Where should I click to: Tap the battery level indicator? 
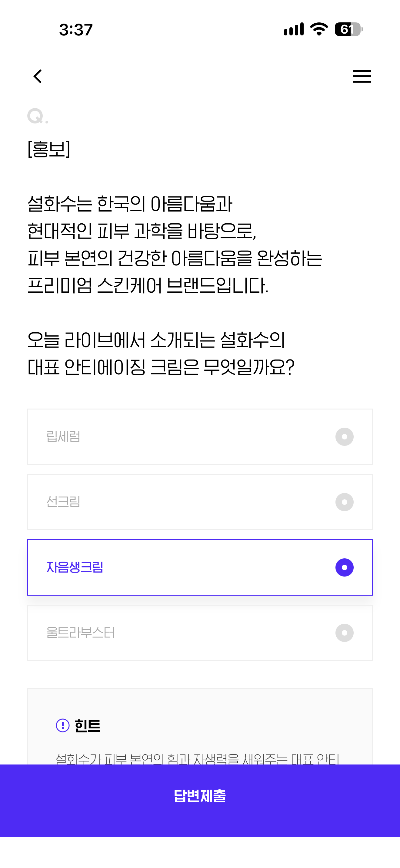click(x=349, y=29)
